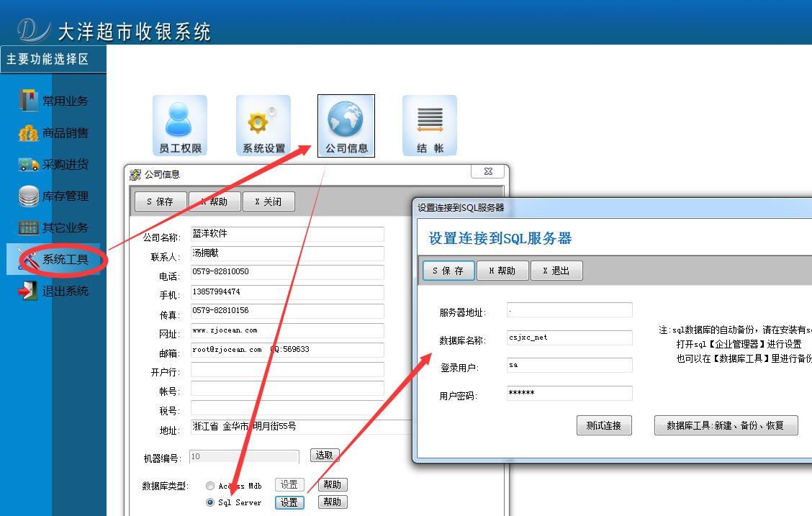The height and width of the screenshot is (516, 812).
Task: Select the Access Mdb radio button
Action: [210, 486]
